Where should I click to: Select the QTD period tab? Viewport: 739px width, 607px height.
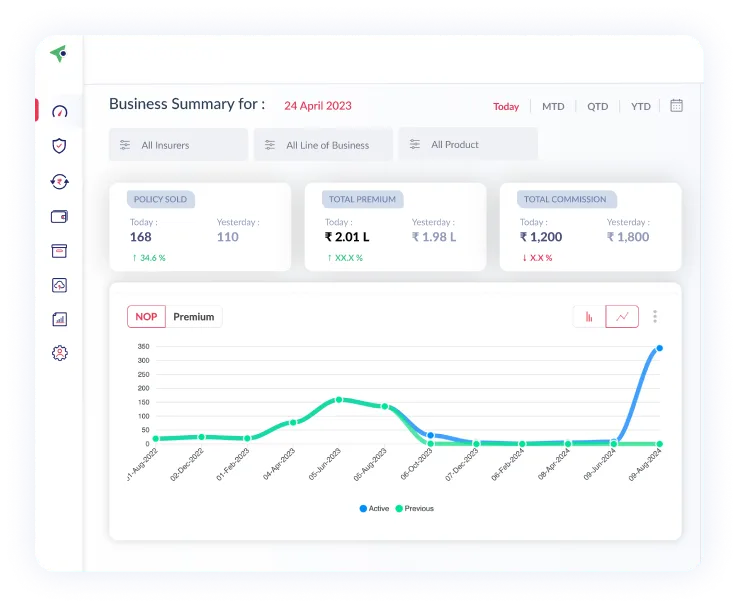598,107
